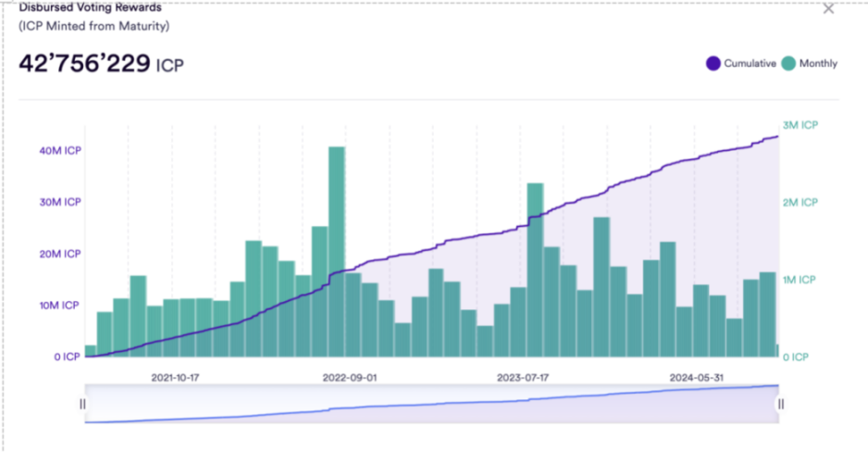The width and height of the screenshot is (868, 452).
Task: Click the Cumulative legend label text
Action: [x=750, y=64]
